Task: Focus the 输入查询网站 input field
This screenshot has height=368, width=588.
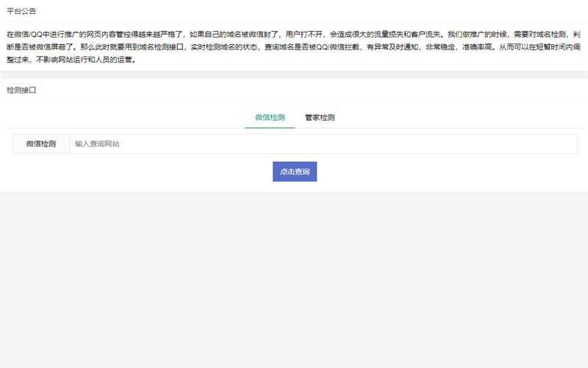Action: click(x=323, y=144)
